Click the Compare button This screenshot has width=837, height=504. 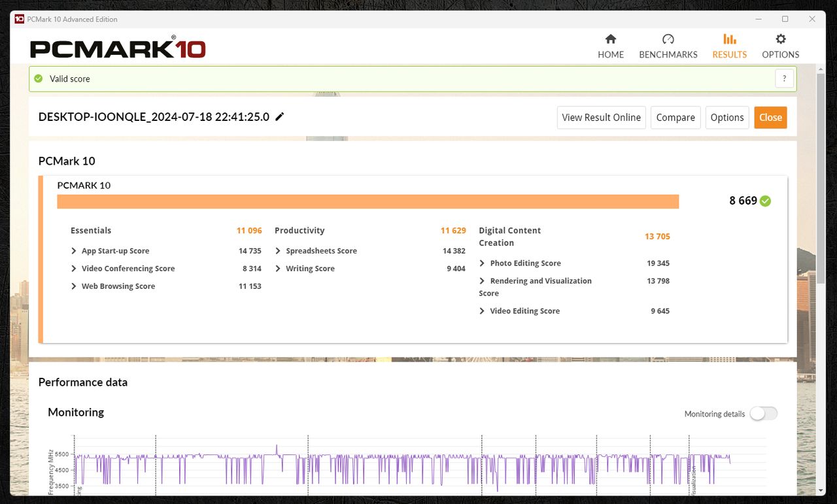(675, 118)
